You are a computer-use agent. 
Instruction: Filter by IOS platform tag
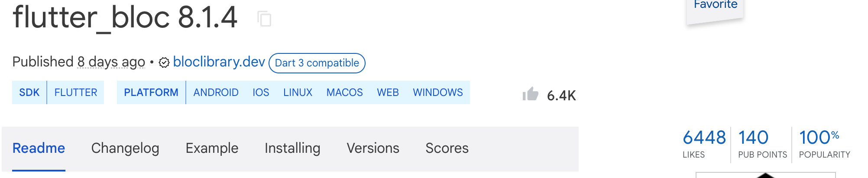coord(261,92)
